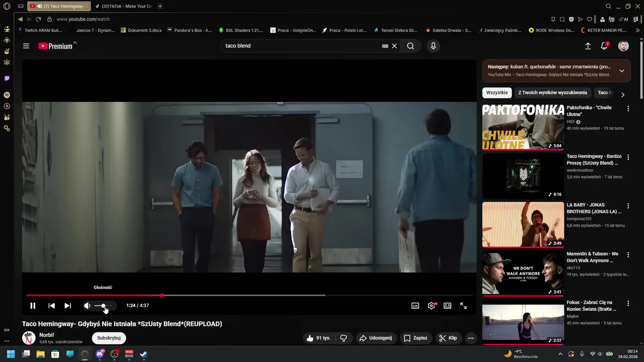Pause the video with the pause button
This screenshot has height=362, width=644.
point(33,306)
